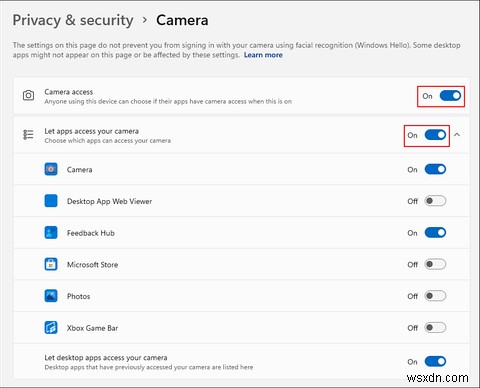
Task: Switch off Feedback Hub camera access
Action: coord(435,233)
